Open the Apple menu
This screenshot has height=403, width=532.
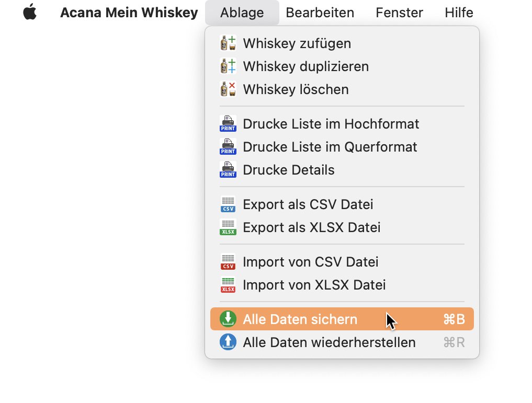[30, 12]
